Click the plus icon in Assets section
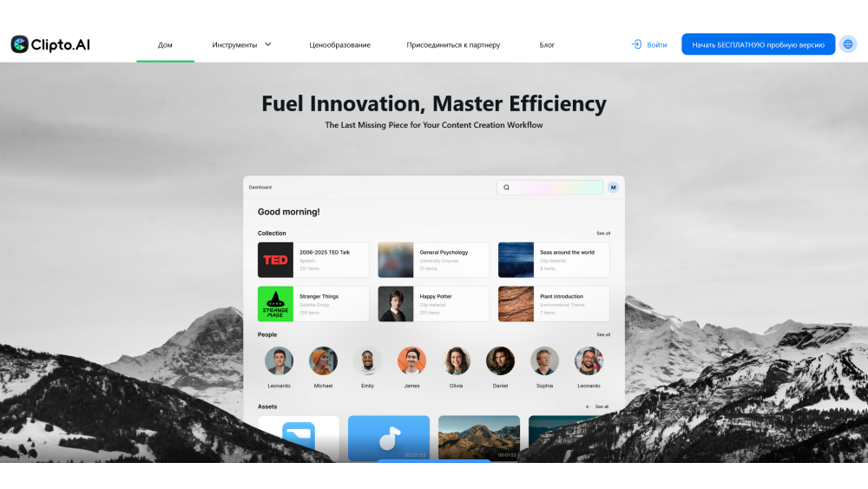Image resolution: width=868 pixels, height=489 pixels. [588, 406]
